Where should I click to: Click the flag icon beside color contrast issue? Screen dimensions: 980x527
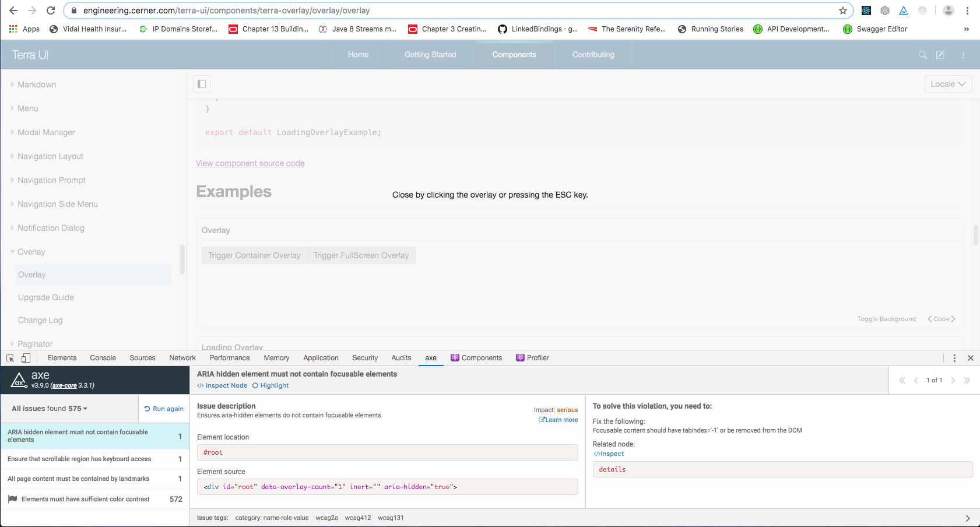[x=13, y=498]
